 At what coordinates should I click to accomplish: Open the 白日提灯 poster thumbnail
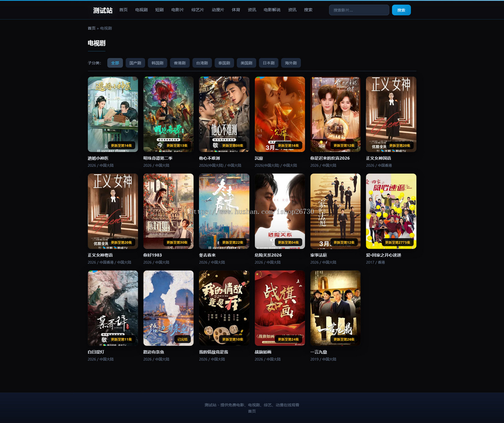click(x=113, y=308)
